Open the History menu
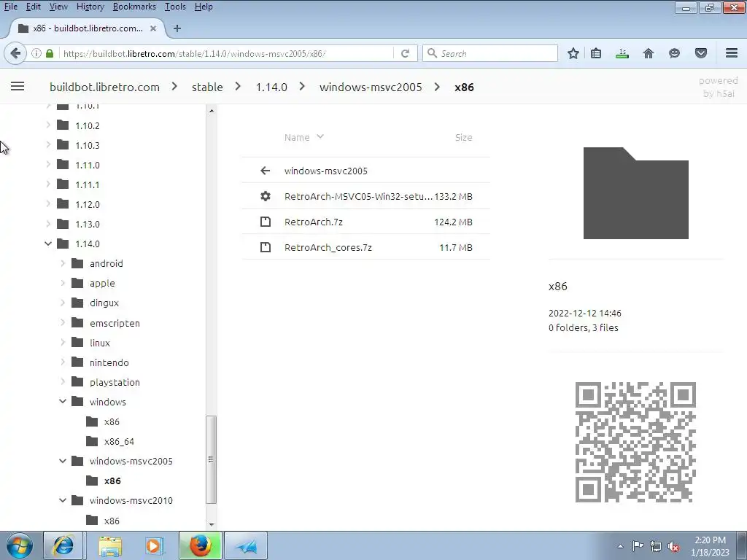The image size is (747, 560). click(90, 7)
